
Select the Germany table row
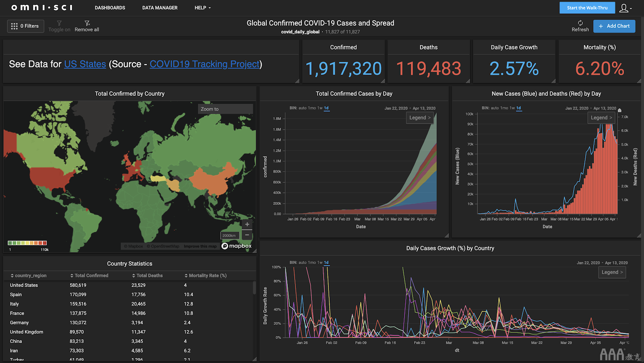[128, 323]
